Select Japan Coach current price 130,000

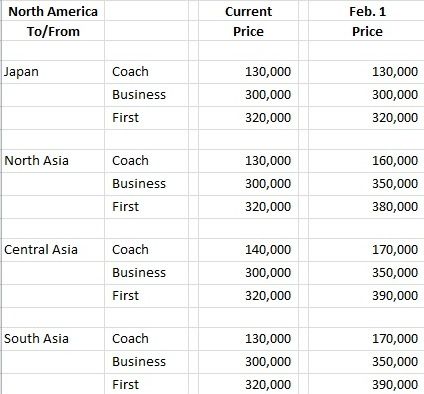point(248,72)
